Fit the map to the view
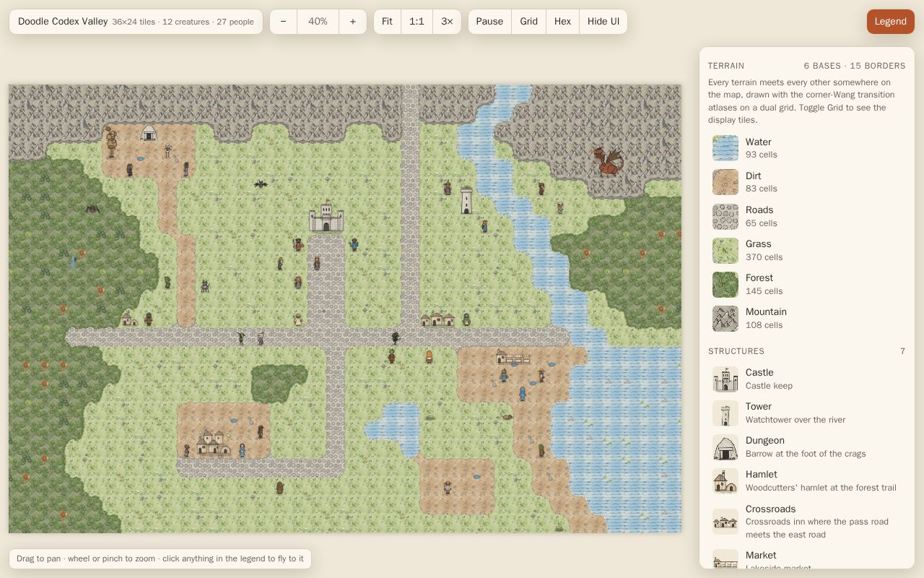The image size is (924, 578). 387,22
